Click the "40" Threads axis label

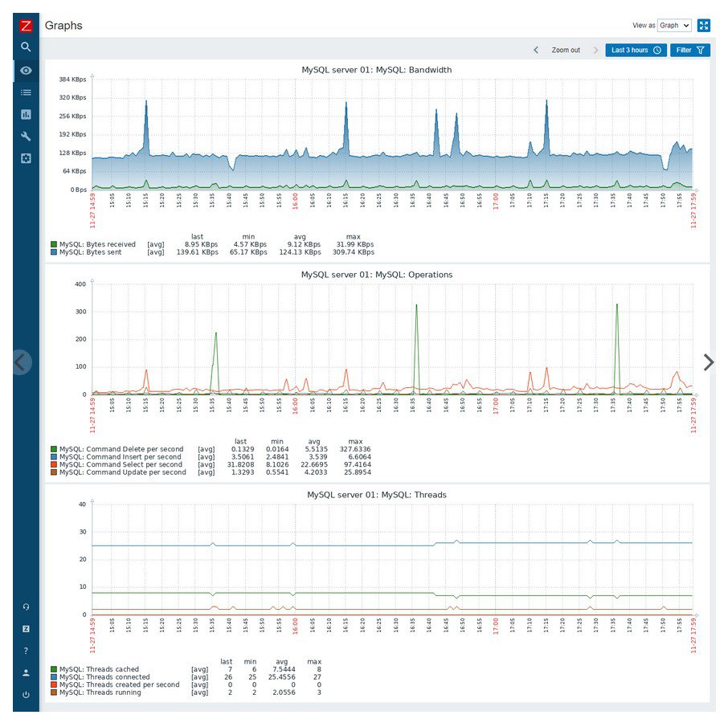(83, 504)
